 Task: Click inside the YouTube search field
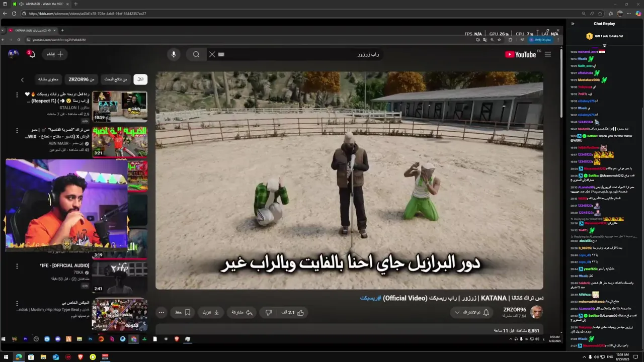pyautogui.click(x=302, y=54)
